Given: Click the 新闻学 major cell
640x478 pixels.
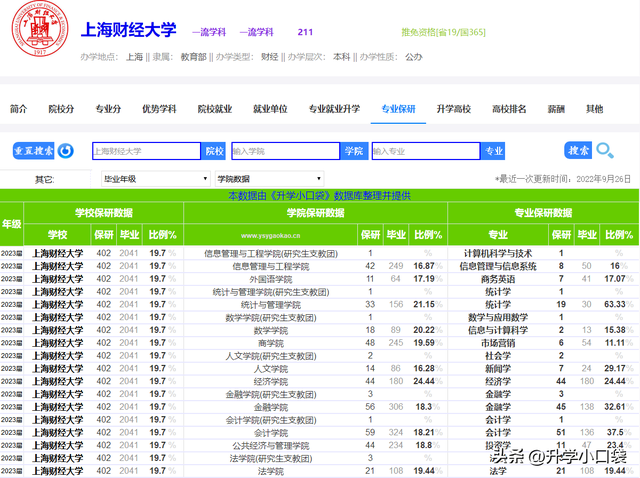Looking at the screenshot, I should point(498,369).
